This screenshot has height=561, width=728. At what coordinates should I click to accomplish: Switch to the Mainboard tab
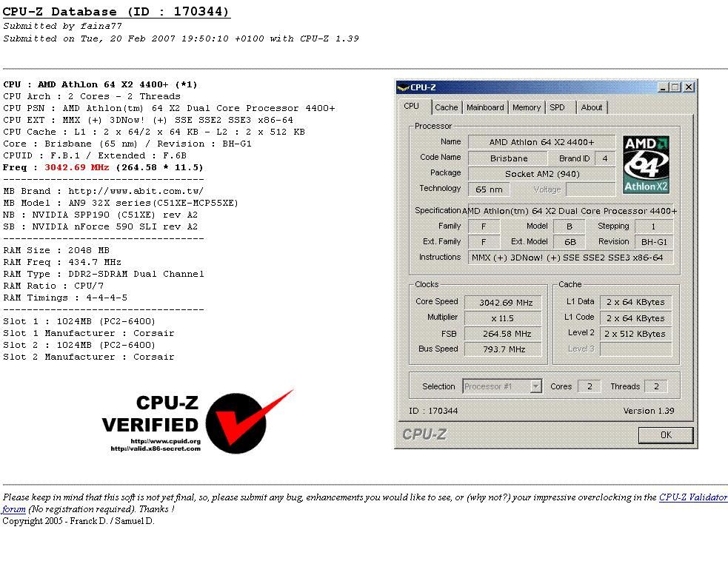click(484, 107)
